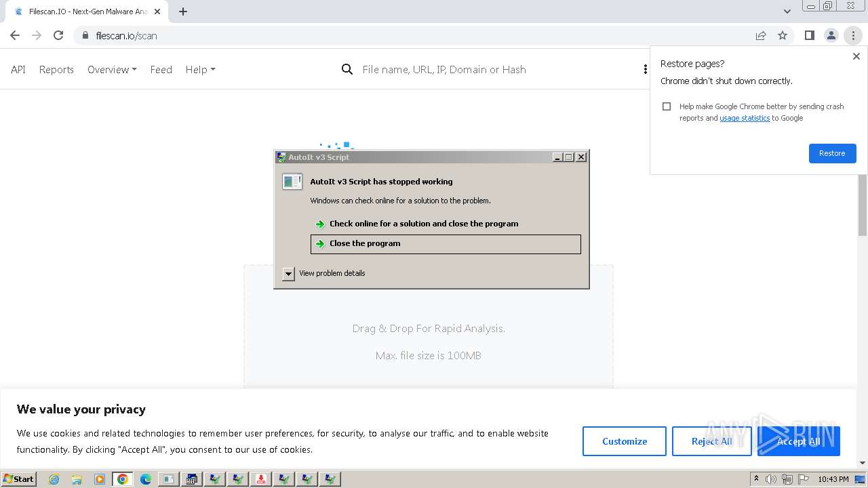Share this page via the address bar icon
868x488 pixels.
pos(761,35)
